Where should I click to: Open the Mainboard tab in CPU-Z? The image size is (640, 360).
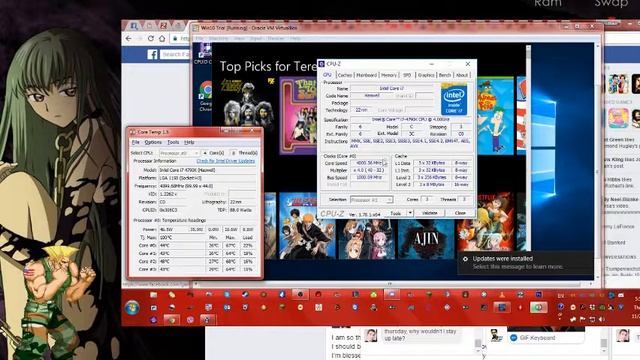pyautogui.click(x=367, y=75)
